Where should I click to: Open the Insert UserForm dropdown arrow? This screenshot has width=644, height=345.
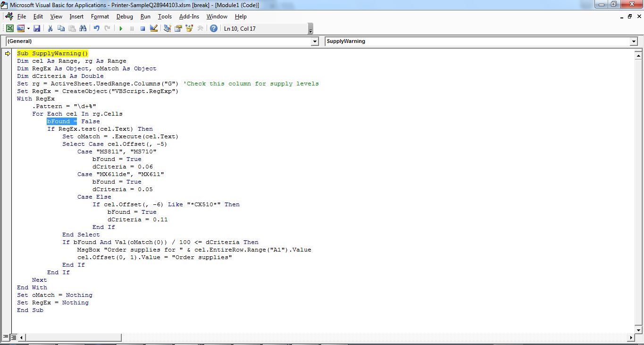[x=28, y=28]
